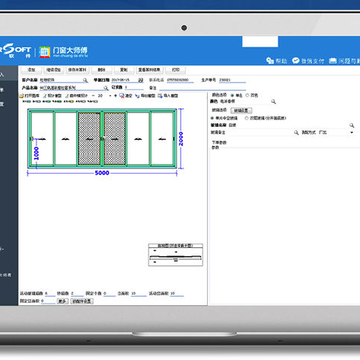This screenshot has width=360, height=360.
Task: Select the rightmost window sash panel
Action: (162, 139)
